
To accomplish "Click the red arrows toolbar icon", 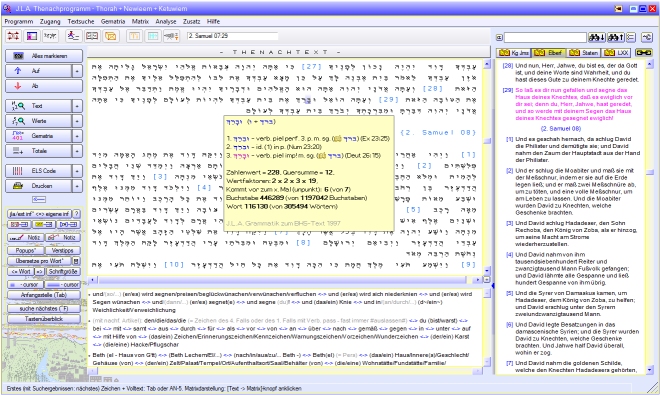I will point(13,36).
